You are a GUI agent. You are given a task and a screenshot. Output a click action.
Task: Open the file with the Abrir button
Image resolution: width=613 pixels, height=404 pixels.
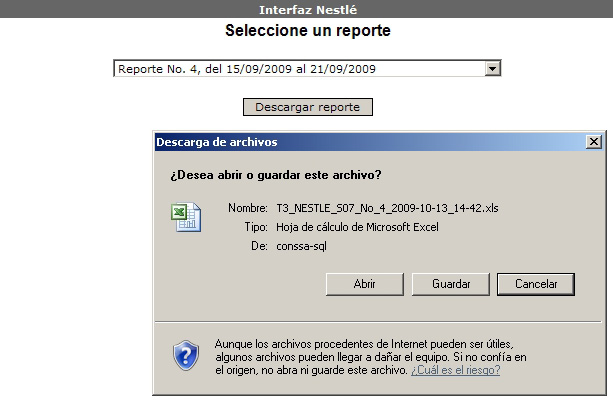(x=364, y=284)
